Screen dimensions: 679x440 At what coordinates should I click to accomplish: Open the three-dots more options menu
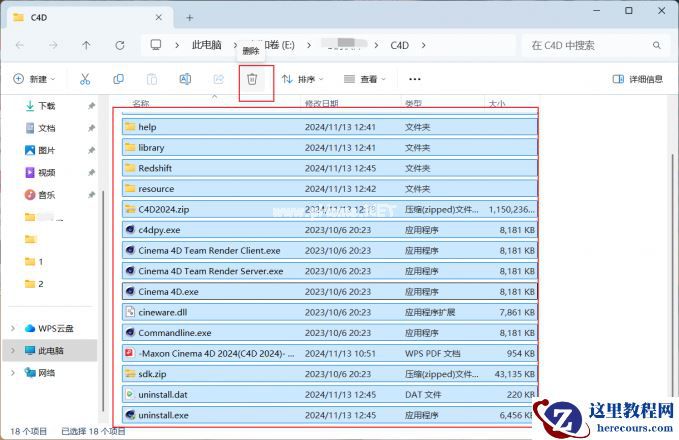[x=414, y=79]
